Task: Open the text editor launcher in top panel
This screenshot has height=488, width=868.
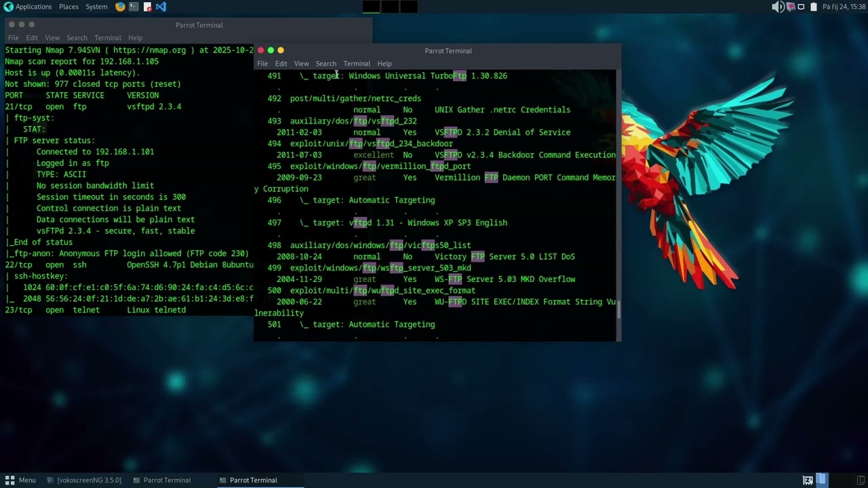Action: pos(147,7)
